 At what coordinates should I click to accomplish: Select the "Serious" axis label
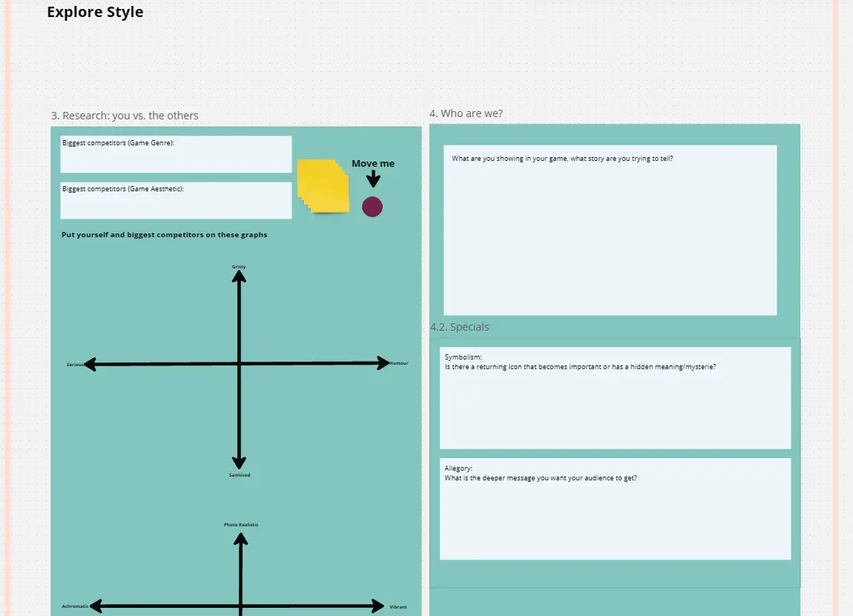pyautogui.click(x=75, y=365)
